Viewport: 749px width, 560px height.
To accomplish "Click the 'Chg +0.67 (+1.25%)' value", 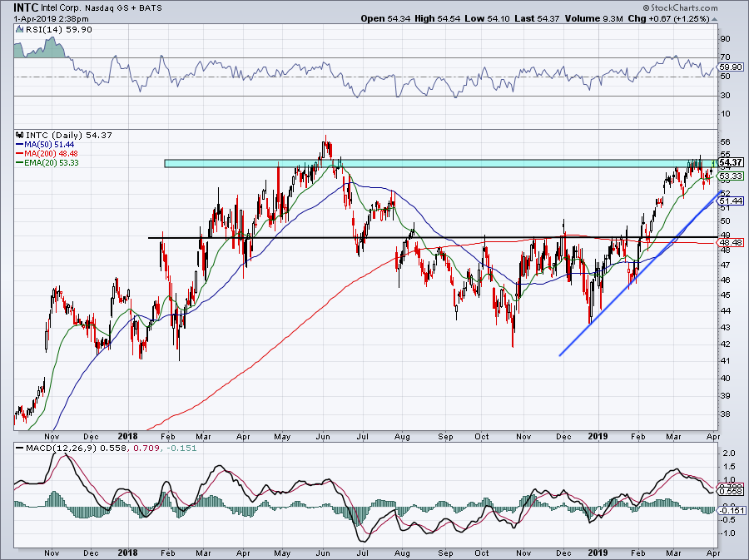I will pyautogui.click(x=668, y=18).
